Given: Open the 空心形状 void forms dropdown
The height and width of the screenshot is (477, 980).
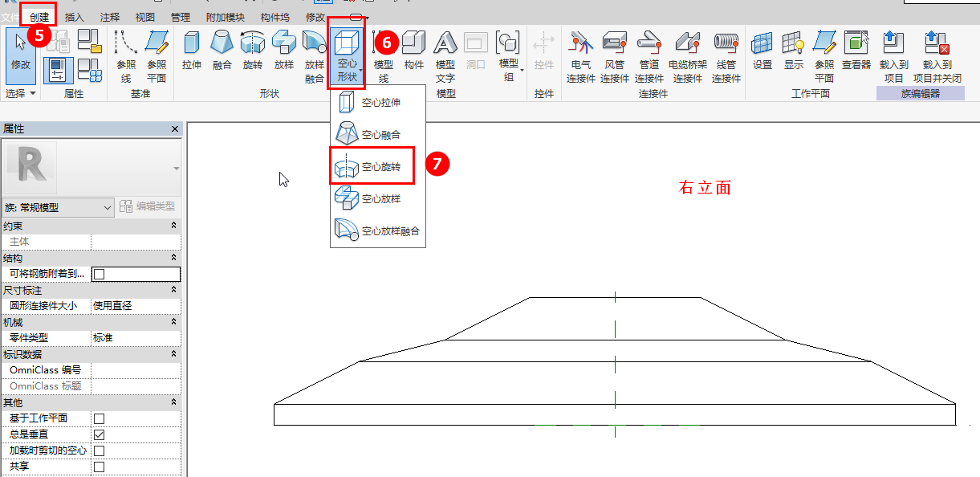Looking at the screenshot, I should click(x=347, y=56).
